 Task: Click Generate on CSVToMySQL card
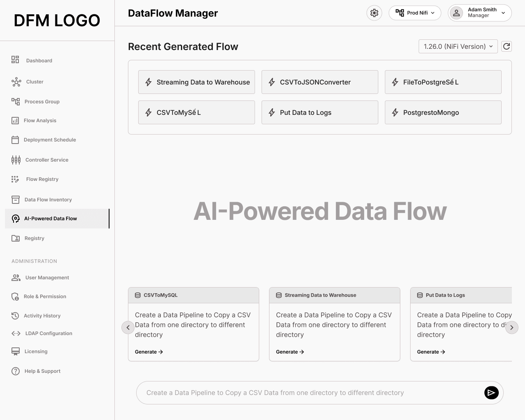149,352
